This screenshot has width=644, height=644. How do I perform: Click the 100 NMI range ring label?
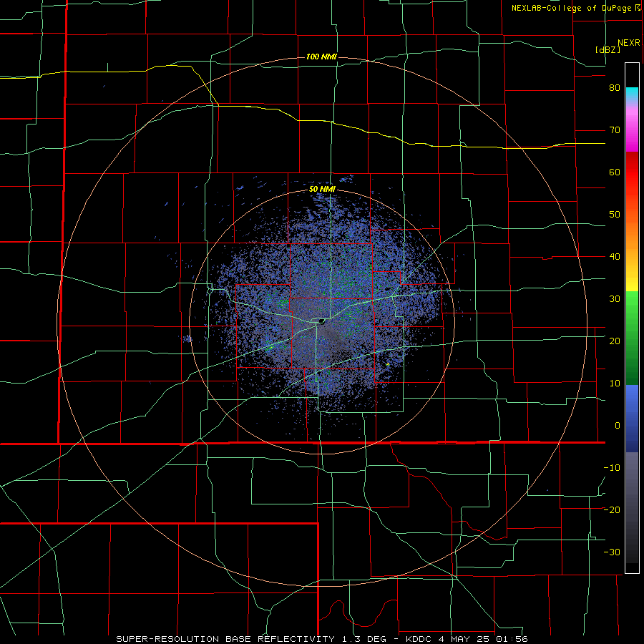pyautogui.click(x=321, y=57)
